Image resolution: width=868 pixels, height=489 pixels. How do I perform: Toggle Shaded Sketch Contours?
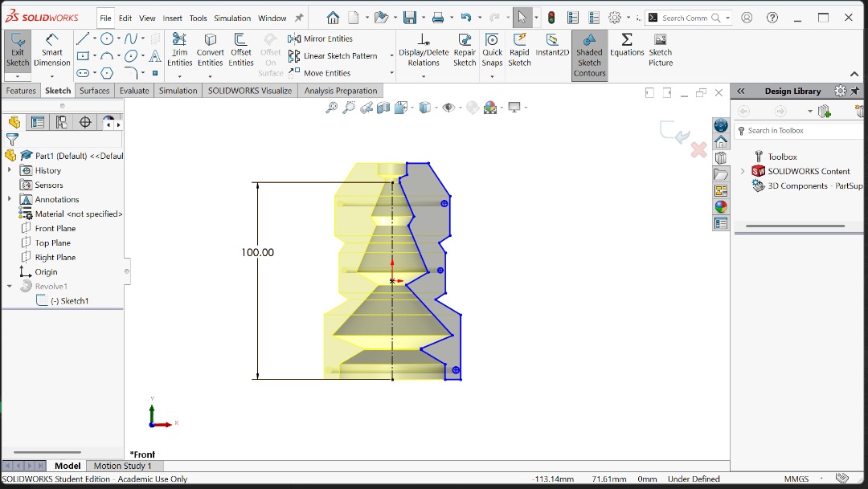pyautogui.click(x=590, y=55)
